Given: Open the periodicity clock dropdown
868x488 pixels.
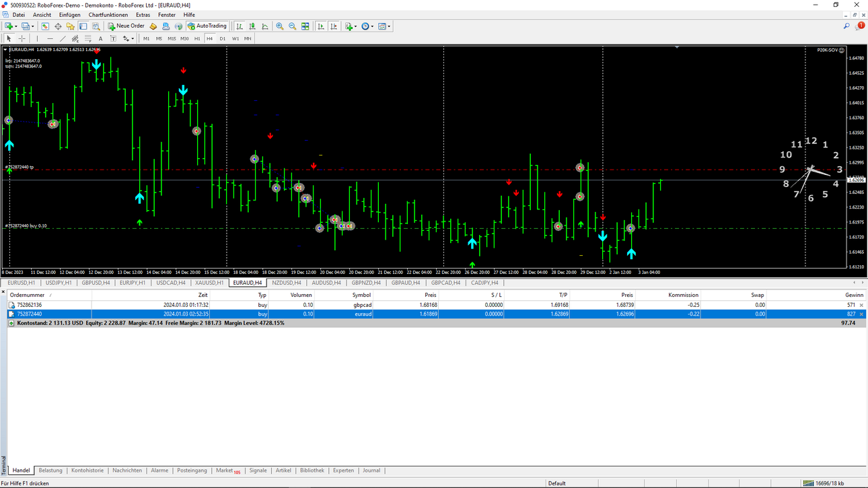Looking at the screenshot, I should [x=367, y=26].
